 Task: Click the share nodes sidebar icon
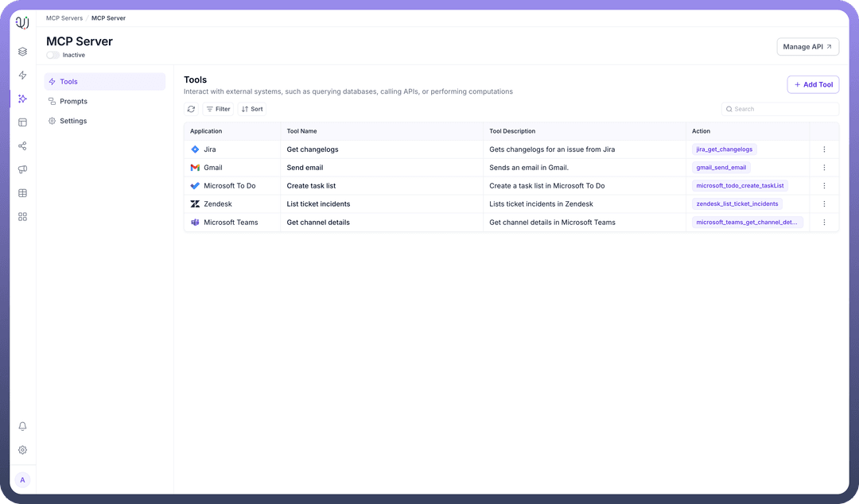click(22, 146)
